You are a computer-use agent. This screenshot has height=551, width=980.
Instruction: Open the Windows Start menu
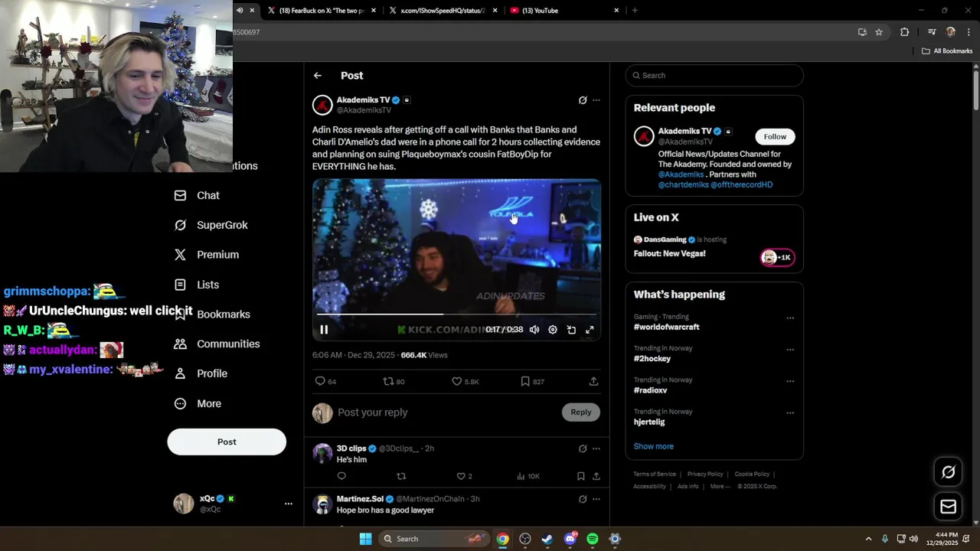click(x=366, y=539)
